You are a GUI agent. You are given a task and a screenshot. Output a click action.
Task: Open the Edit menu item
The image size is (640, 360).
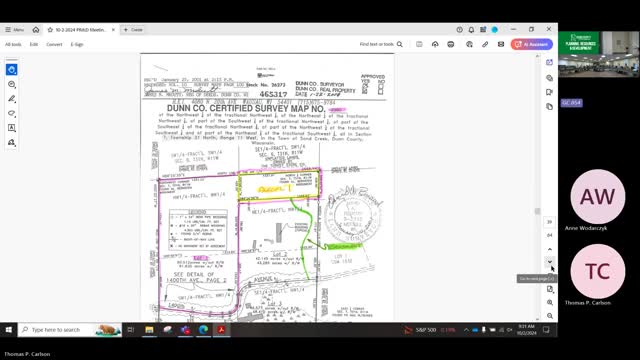(x=34, y=44)
